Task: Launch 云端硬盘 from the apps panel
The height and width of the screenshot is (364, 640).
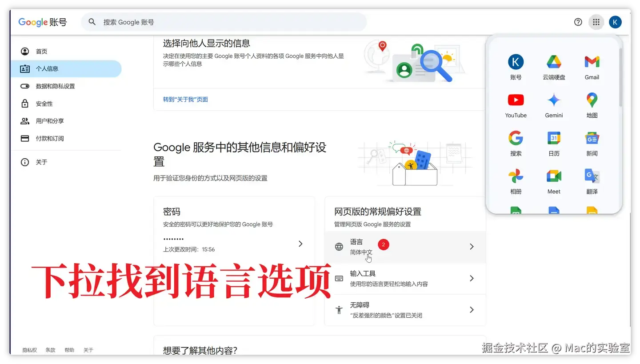Action: tap(554, 67)
